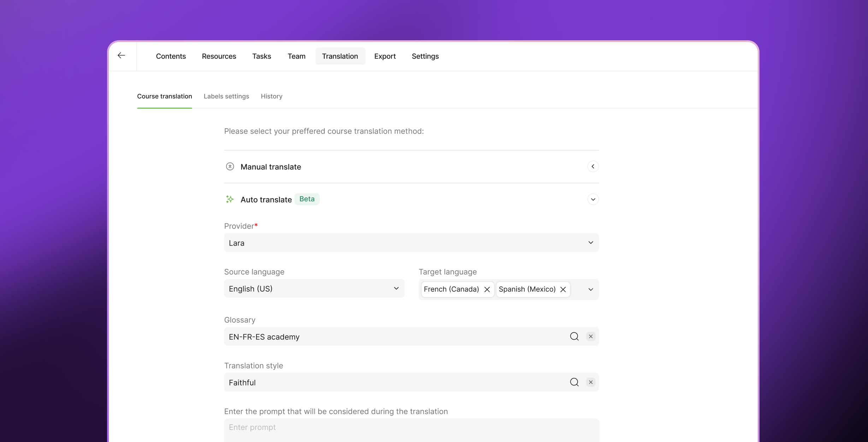Switch to Labels settings tab
The width and height of the screenshot is (868, 442).
[226, 96]
